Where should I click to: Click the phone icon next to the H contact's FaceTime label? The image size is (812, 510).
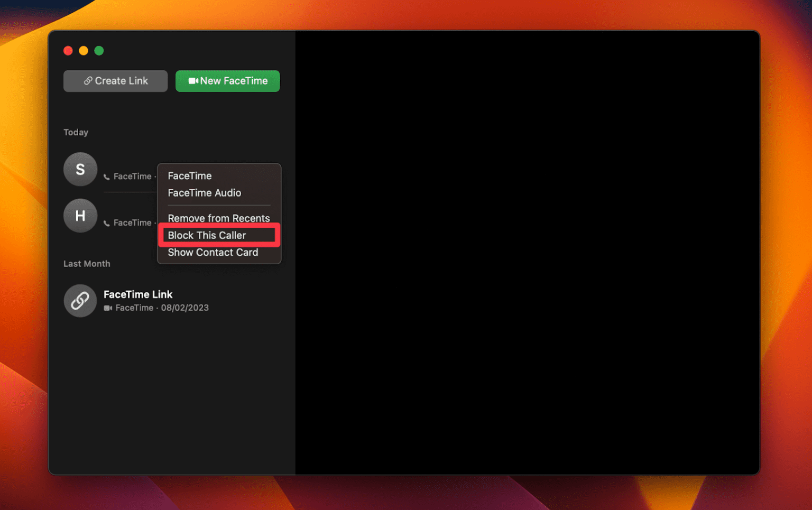[x=106, y=222]
